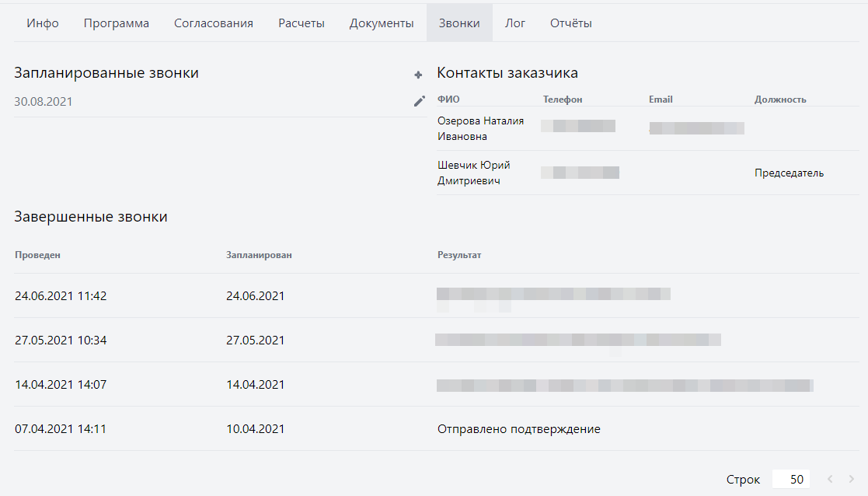Open the Лог tab
This screenshot has width=868, height=496.
[x=515, y=23]
